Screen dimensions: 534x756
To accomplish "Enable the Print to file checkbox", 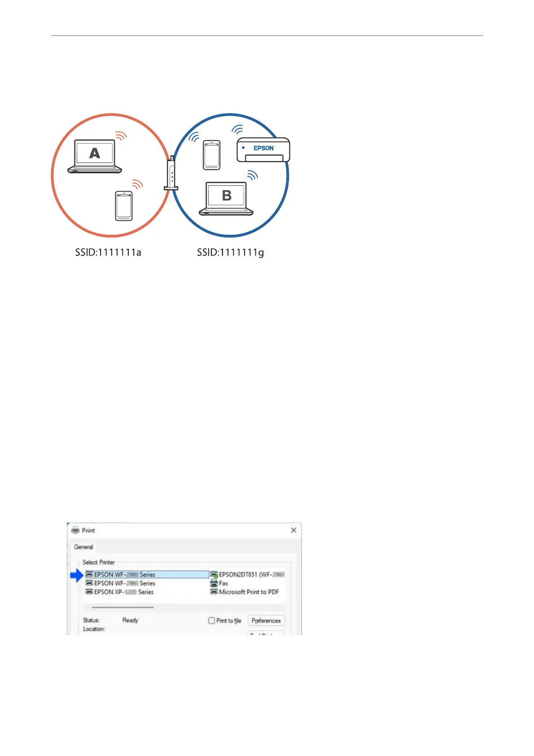I will (212, 620).
